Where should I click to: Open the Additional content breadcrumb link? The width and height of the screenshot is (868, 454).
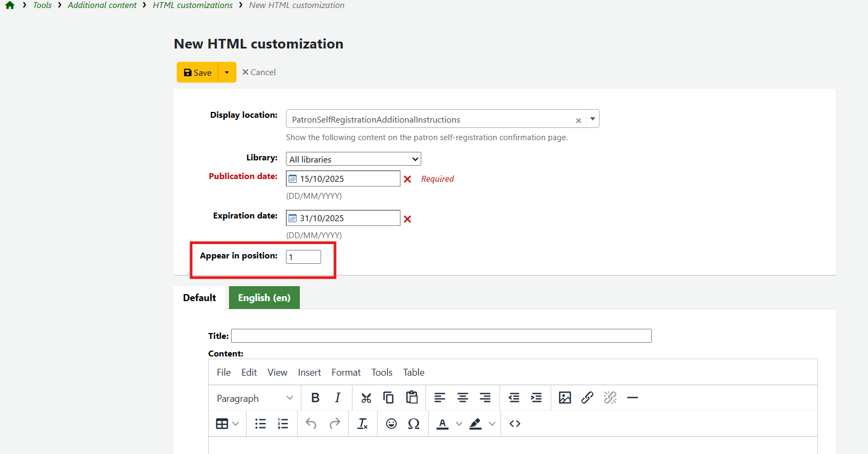pos(102,5)
